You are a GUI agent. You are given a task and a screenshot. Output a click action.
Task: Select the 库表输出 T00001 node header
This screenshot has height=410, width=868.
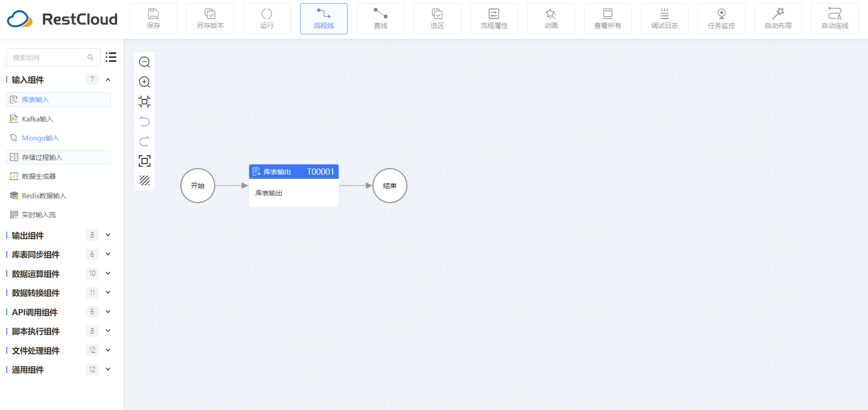coord(294,172)
